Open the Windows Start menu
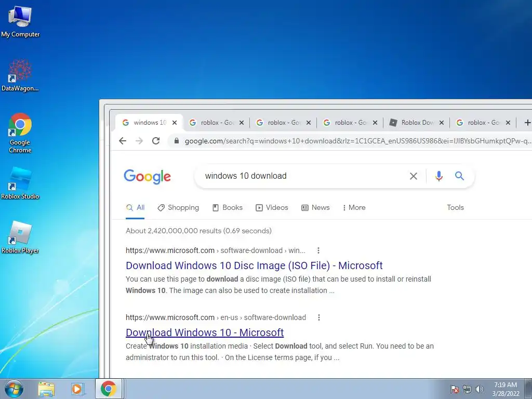Image resolution: width=532 pixels, height=399 pixels. (x=14, y=389)
